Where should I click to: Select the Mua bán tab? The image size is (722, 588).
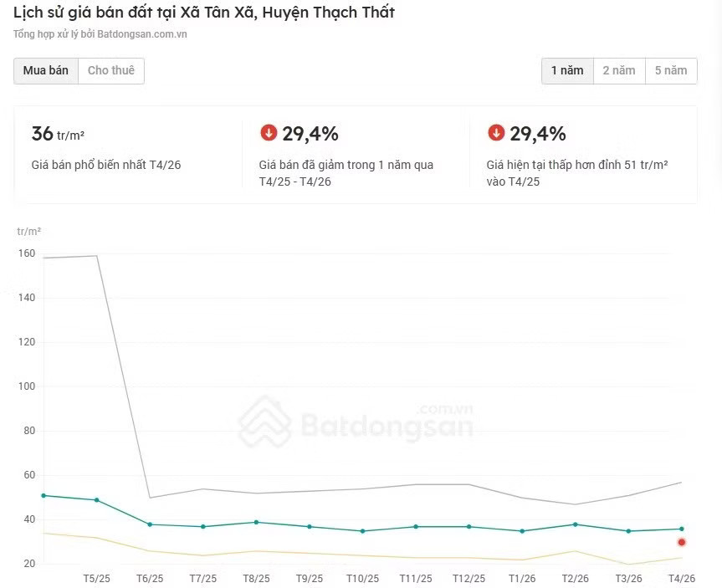(x=45, y=70)
